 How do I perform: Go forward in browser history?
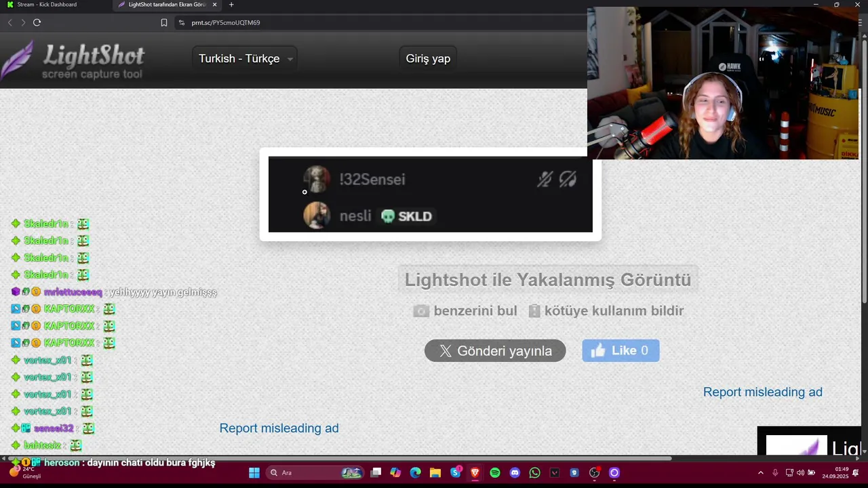point(23,22)
